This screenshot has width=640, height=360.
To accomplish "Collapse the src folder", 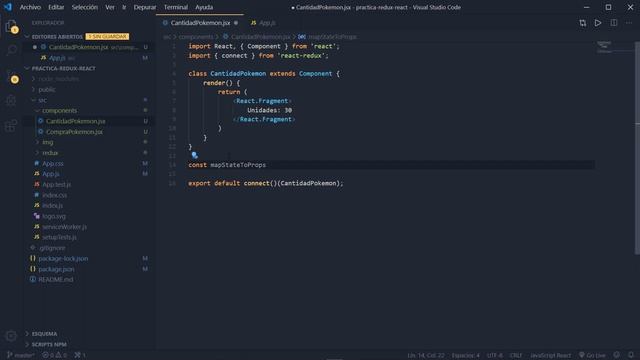I will (x=42, y=100).
